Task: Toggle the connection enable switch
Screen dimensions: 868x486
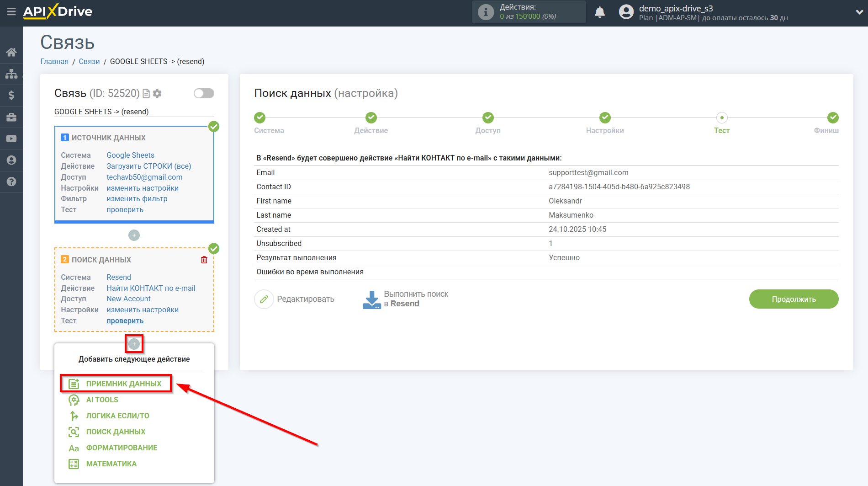Action: click(204, 93)
